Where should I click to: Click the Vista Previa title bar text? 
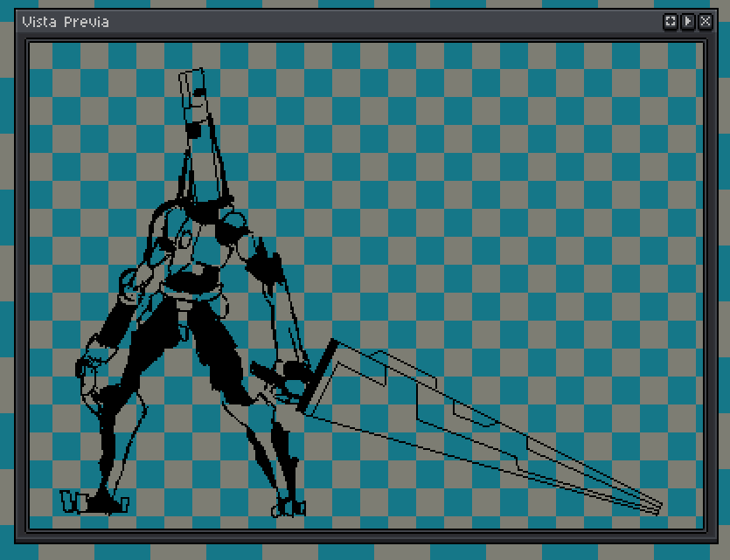click(66, 22)
